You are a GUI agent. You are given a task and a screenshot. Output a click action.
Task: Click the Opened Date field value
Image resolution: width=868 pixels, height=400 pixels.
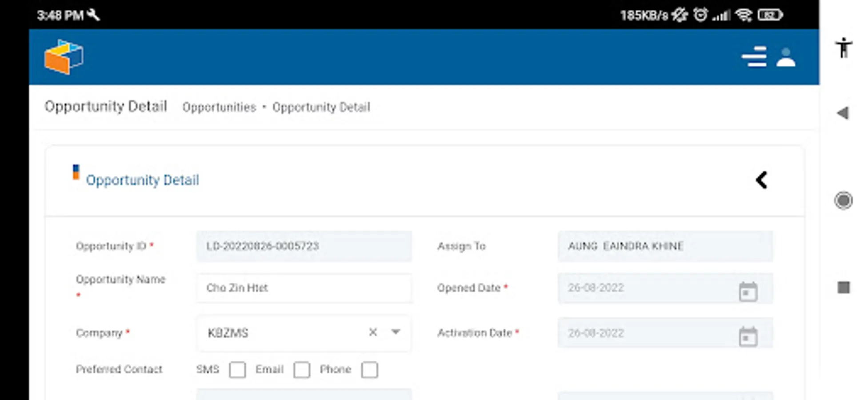pos(596,288)
